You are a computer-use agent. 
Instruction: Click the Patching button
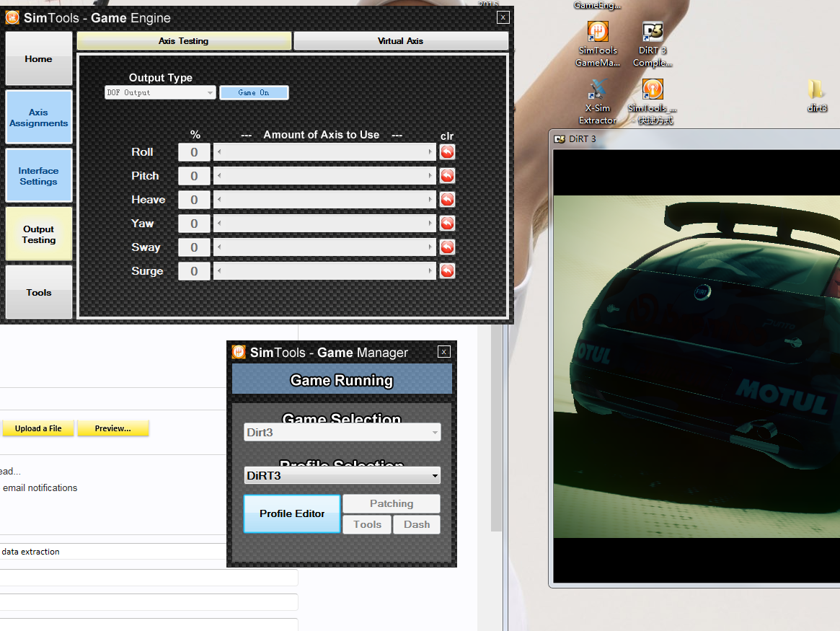point(392,503)
